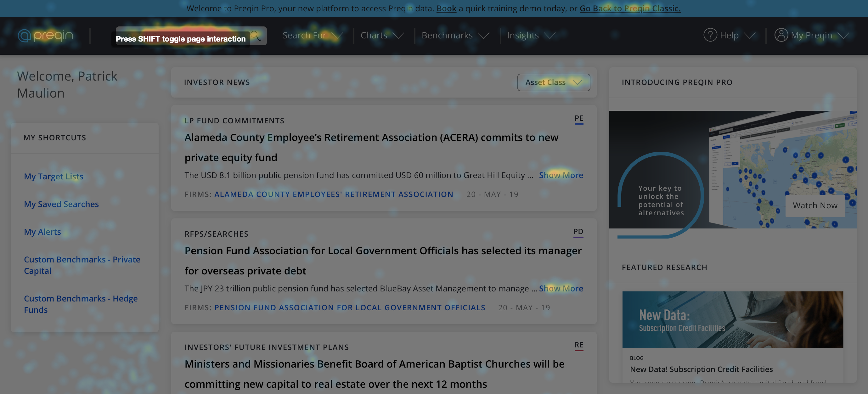
Task: Open the Benchmarks menu
Action: [456, 35]
